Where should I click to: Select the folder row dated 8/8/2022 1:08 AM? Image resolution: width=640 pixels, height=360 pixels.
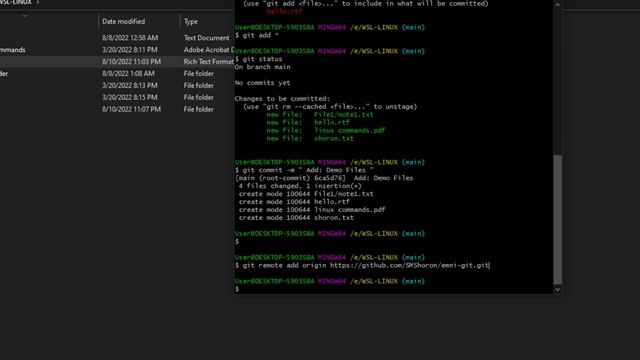[x=117, y=73]
